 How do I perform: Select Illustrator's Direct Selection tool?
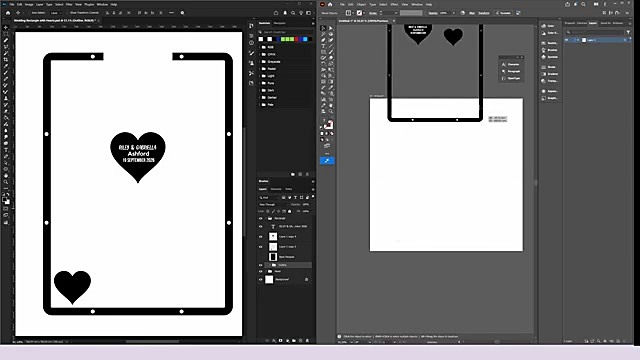(x=331, y=28)
